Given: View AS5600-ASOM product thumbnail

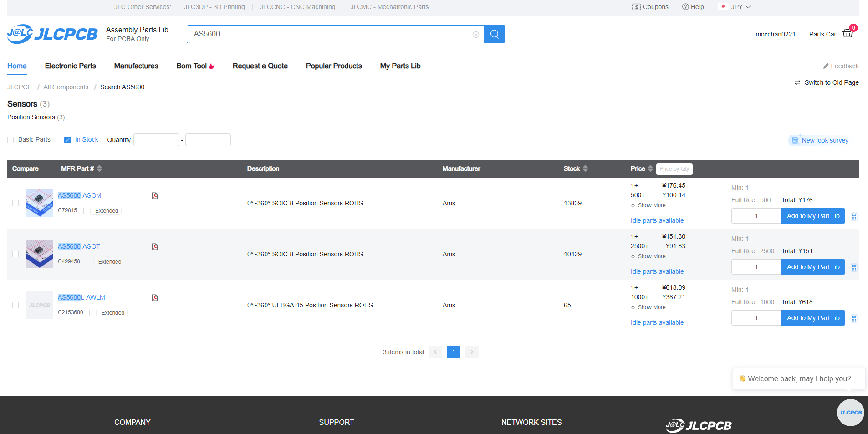Looking at the screenshot, I should [x=40, y=203].
